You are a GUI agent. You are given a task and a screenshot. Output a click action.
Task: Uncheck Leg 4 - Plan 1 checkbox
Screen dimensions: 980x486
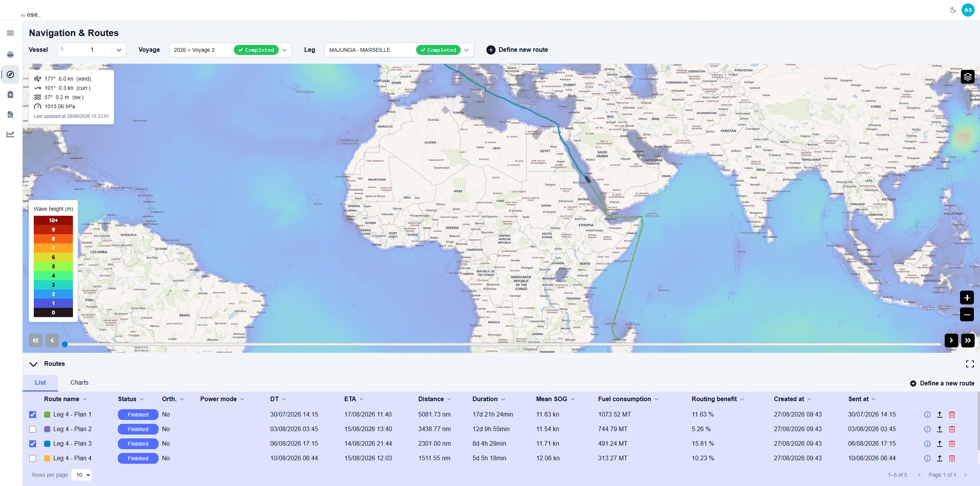point(33,415)
